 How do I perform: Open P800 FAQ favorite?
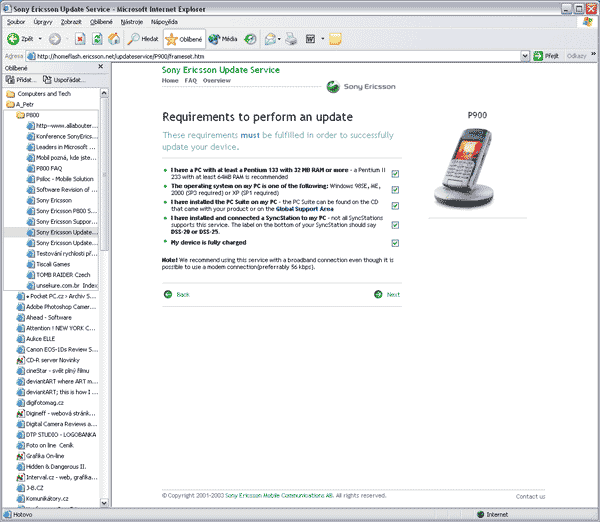[x=44, y=168]
